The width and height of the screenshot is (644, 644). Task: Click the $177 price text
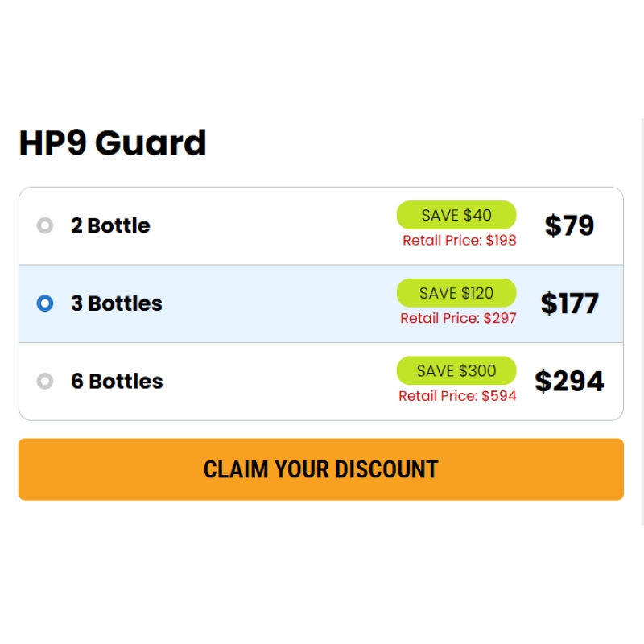[x=570, y=303]
